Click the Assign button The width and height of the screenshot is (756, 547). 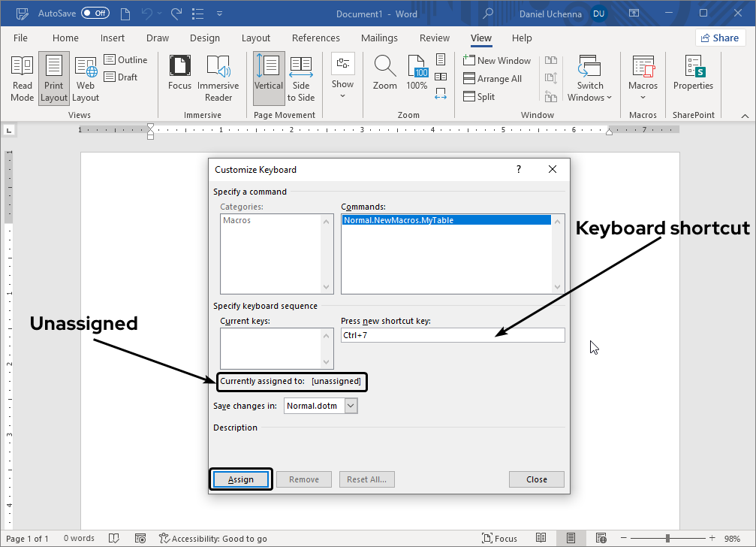241,479
